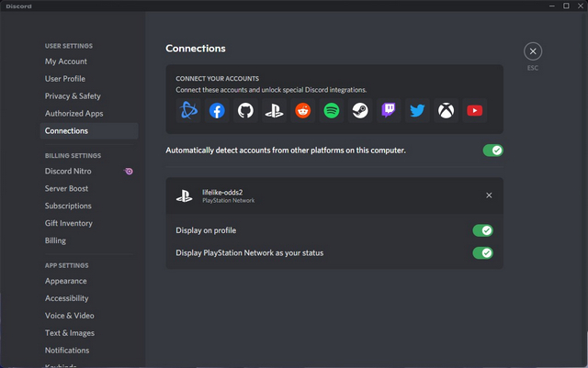Open Appearance settings
The width and height of the screenshot is (588, 368).
coord(89,281)
